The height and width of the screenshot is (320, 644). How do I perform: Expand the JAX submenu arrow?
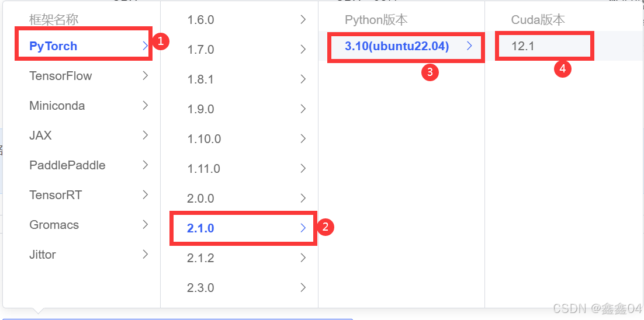(145, 135)
